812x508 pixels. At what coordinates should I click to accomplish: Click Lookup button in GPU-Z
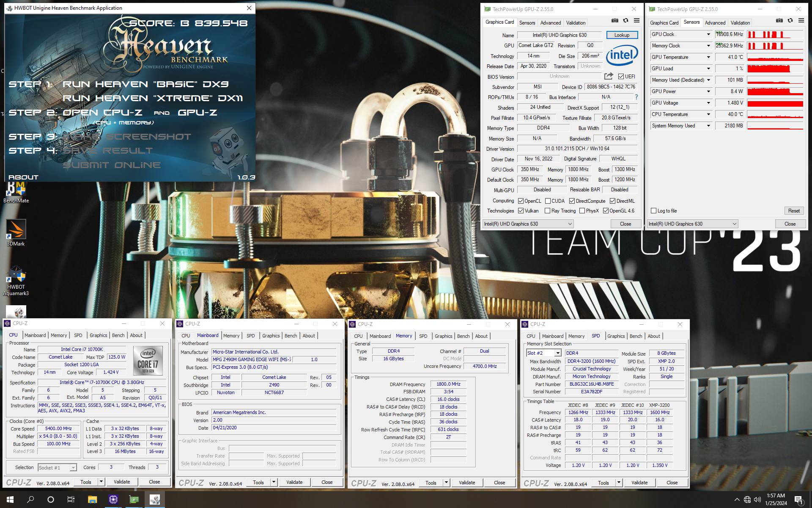622,35
